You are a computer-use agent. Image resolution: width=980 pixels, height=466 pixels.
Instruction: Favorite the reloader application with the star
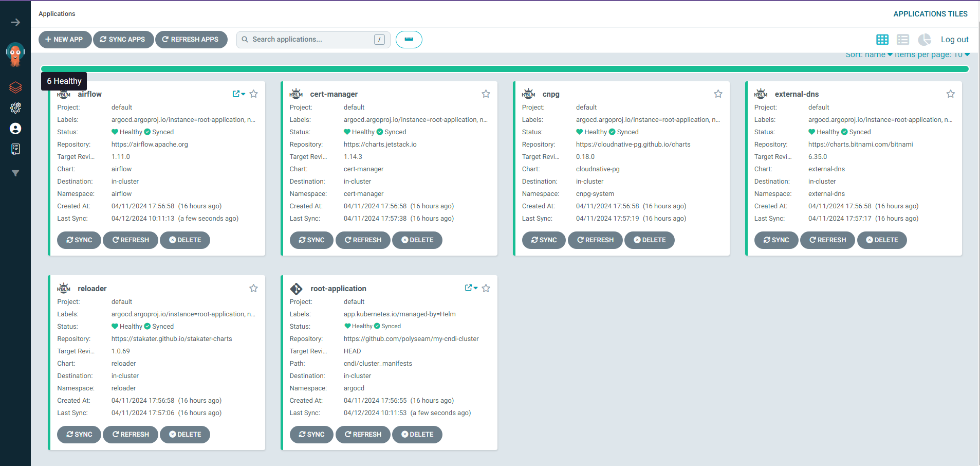[x=253, y=288]
